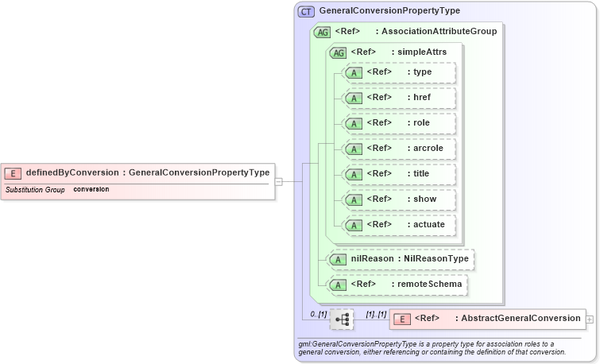
Task: Select the type attribute label
Action: tap(422, 72)
